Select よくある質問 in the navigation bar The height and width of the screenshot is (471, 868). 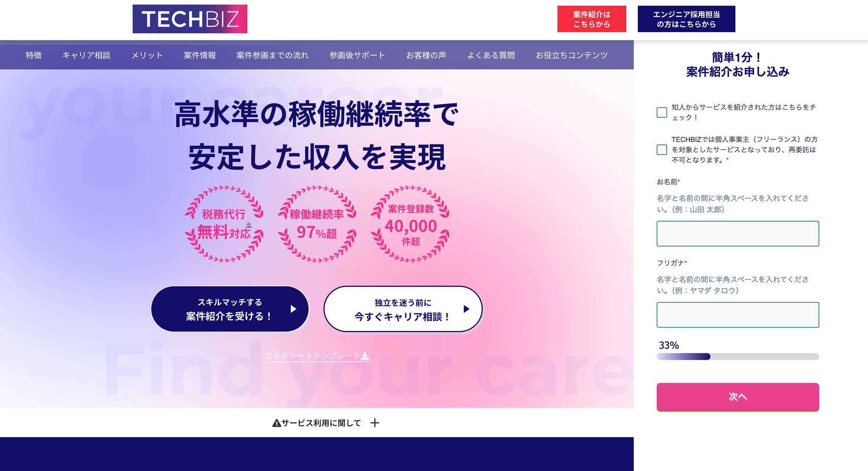(491, 55)
